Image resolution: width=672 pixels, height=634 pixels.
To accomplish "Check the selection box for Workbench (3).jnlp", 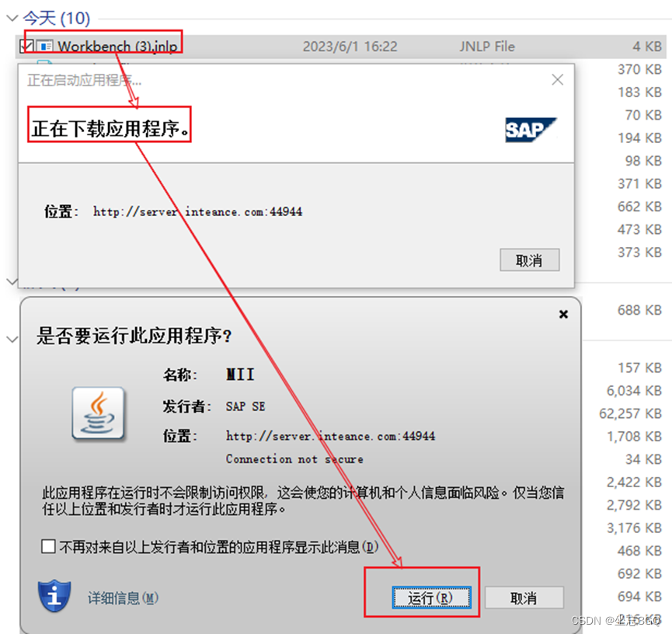I will [x=27, y=46].
